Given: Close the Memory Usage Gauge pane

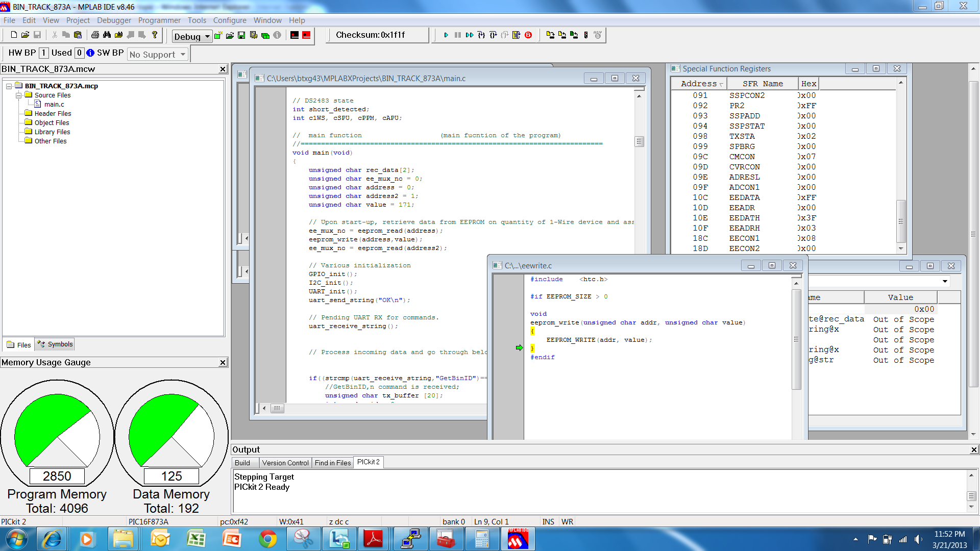Looking at the screenshot, I should 223,362.
